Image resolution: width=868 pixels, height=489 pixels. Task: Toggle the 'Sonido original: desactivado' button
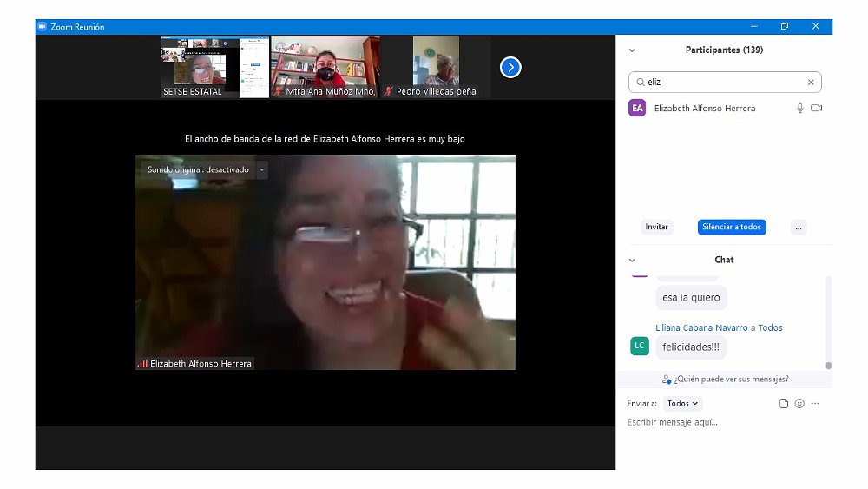198,170
